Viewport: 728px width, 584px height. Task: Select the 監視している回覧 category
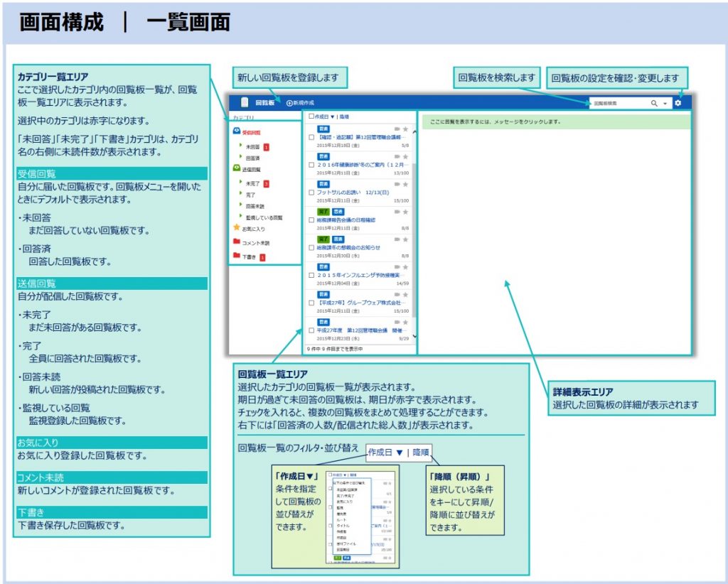264,217
